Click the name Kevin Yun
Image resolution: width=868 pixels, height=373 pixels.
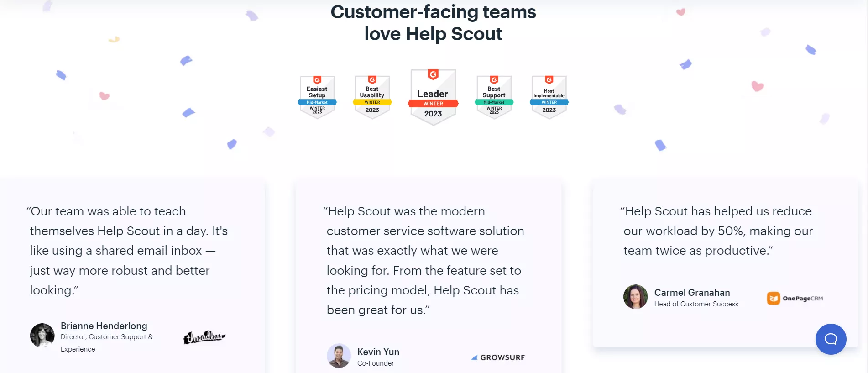pyautogui.click(x=378, y=352)
